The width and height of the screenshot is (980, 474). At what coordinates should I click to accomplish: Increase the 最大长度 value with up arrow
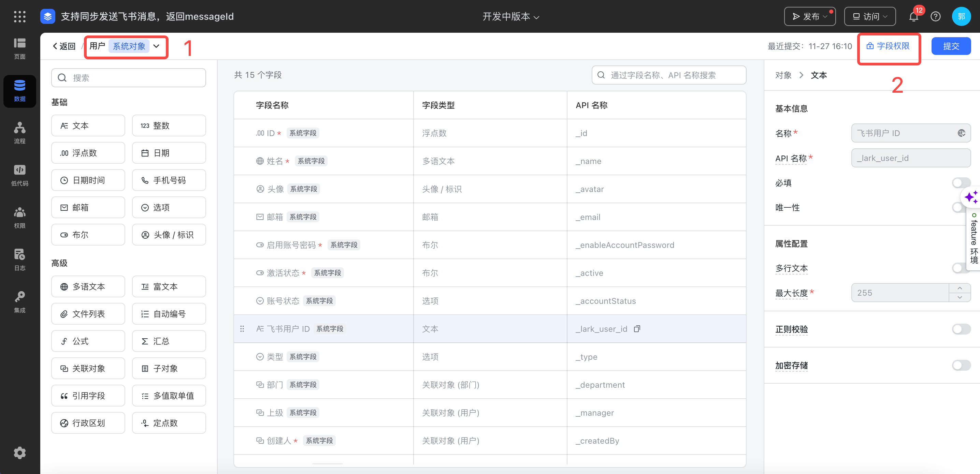click(960, 288)
